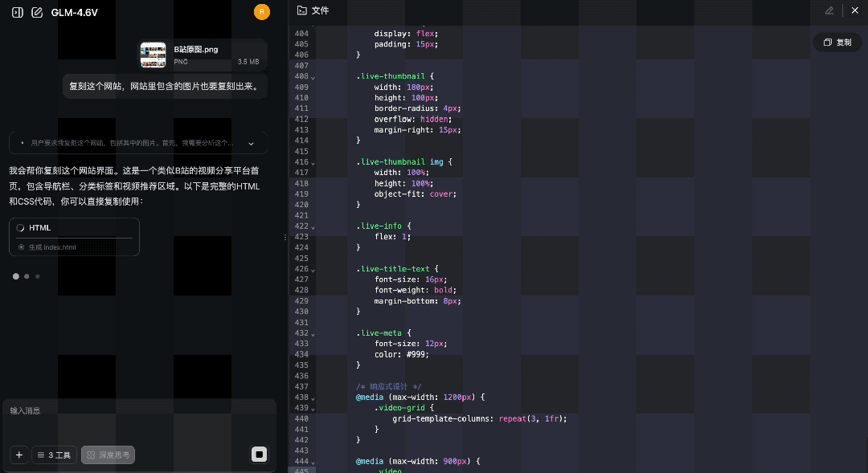Copy the code with the 复制 button
The height and width of the screenshot is (473, 868).
pyautogui.click(x=837, y=42)
